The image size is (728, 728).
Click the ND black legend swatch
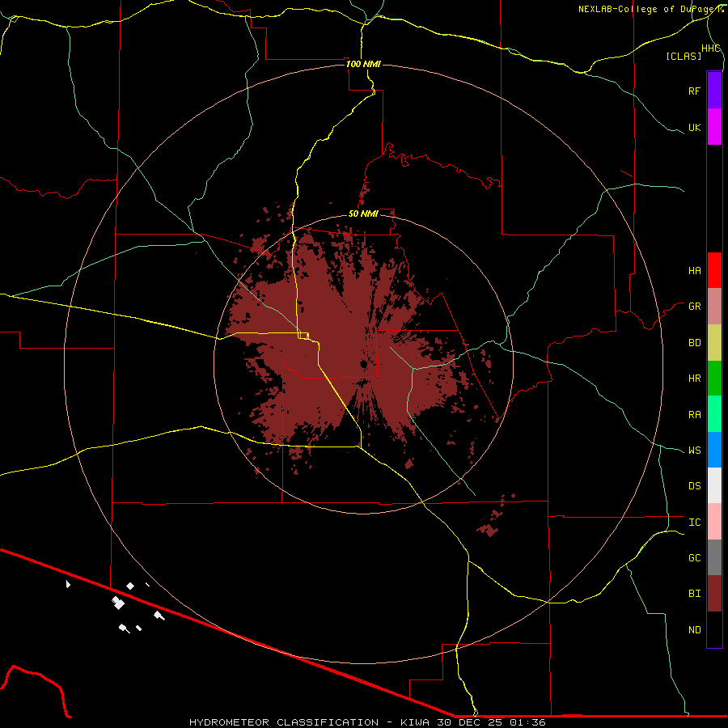[x=714, y=629]
